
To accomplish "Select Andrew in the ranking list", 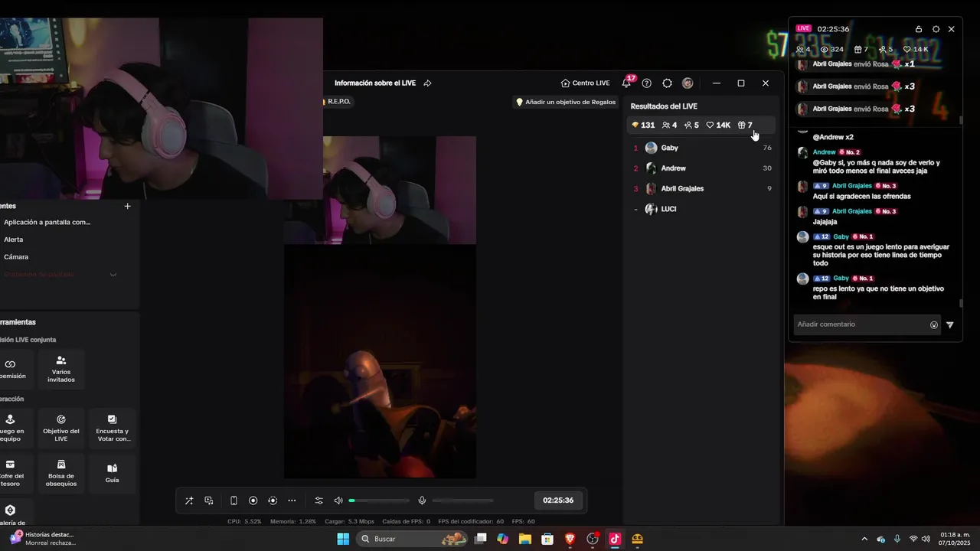I will click(702, 168).
